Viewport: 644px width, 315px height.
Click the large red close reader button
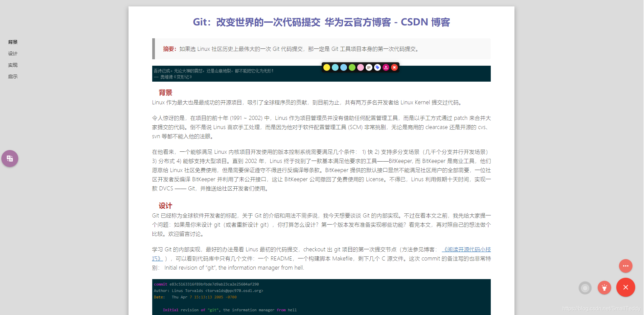click(x=626, y=287)
